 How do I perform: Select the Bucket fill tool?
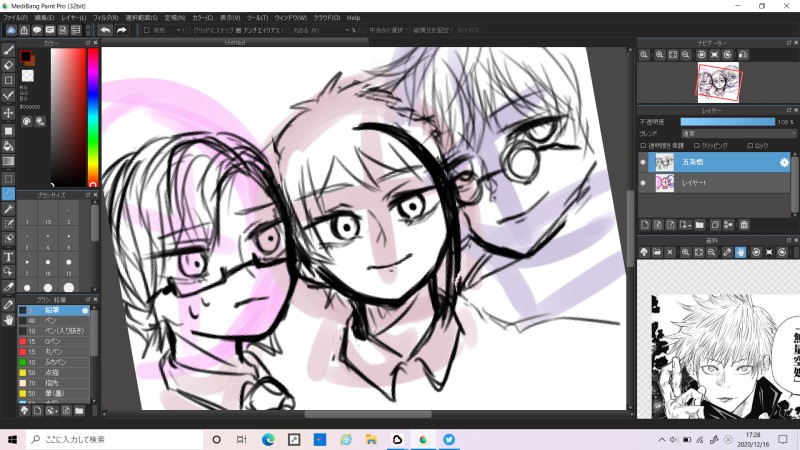pyautogui.click(x=8, y=146)
